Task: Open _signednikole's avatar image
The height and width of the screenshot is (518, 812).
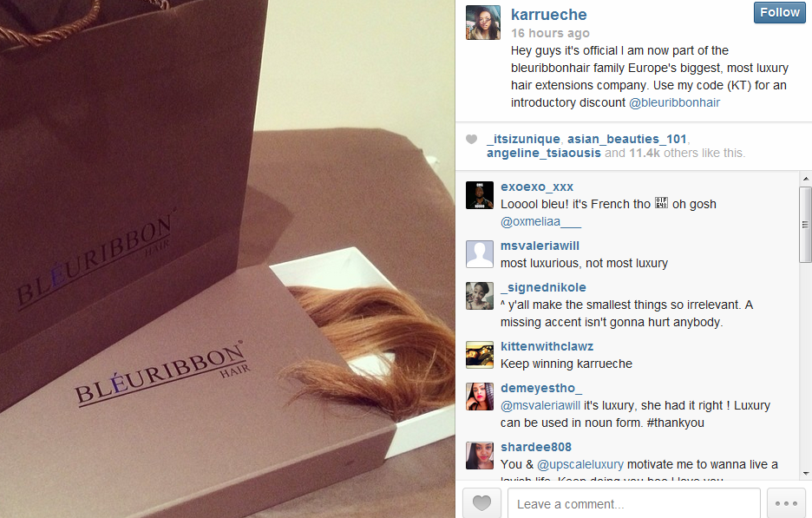Action: coord(480,296)
